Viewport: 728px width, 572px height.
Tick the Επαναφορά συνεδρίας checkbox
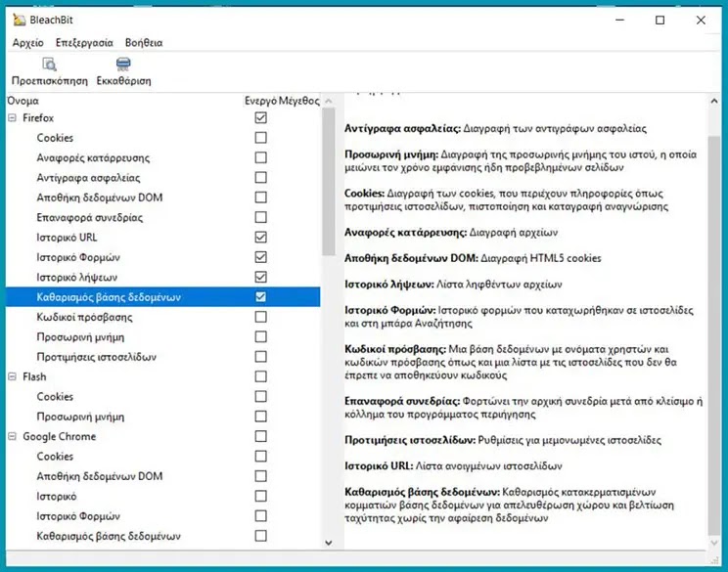(x=261, y=218)
